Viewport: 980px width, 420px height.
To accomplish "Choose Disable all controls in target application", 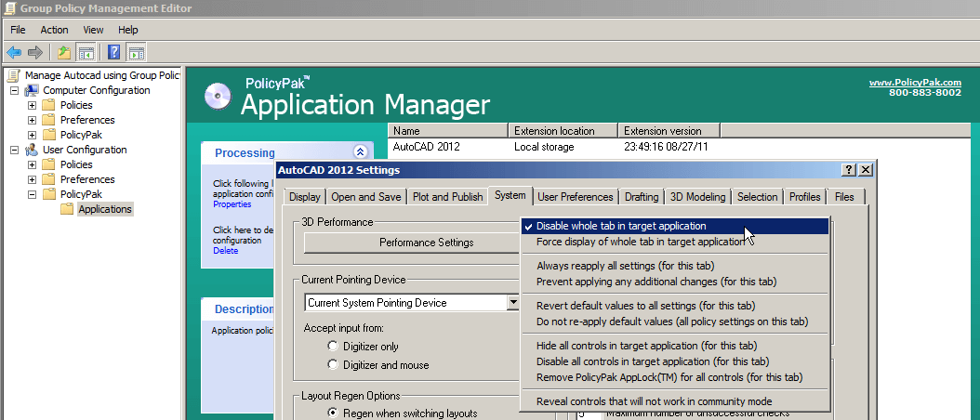I will click(675, 361).
